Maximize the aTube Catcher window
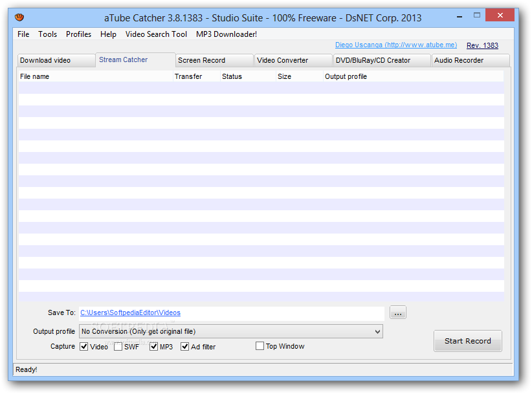Screen dimensions: 532x394 click(477, 16)
